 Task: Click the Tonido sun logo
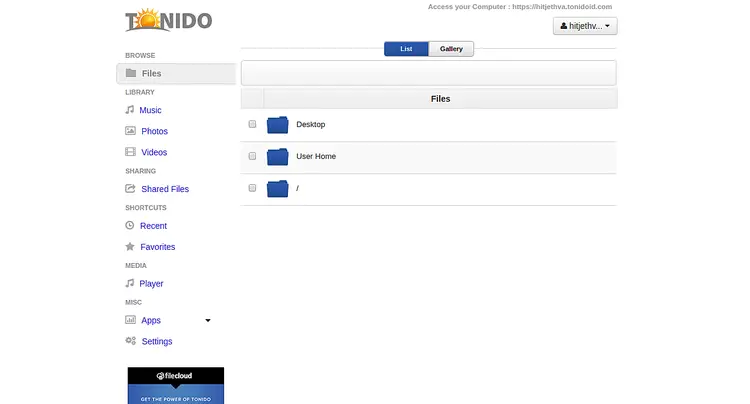point(168,20)
